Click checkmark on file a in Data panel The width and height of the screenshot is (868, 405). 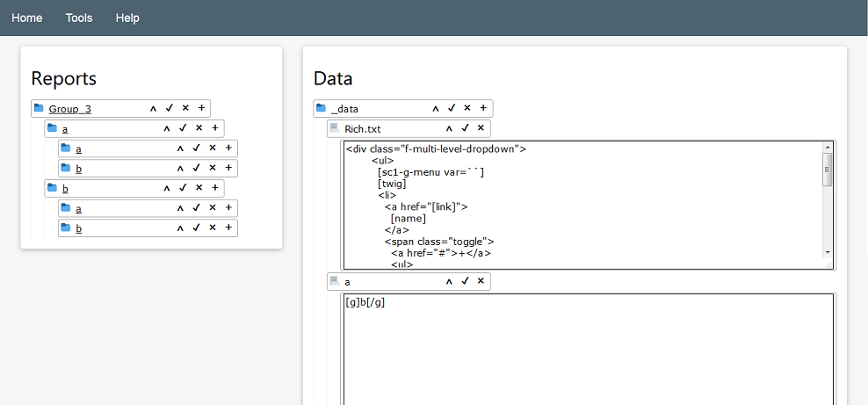point(465,281)
